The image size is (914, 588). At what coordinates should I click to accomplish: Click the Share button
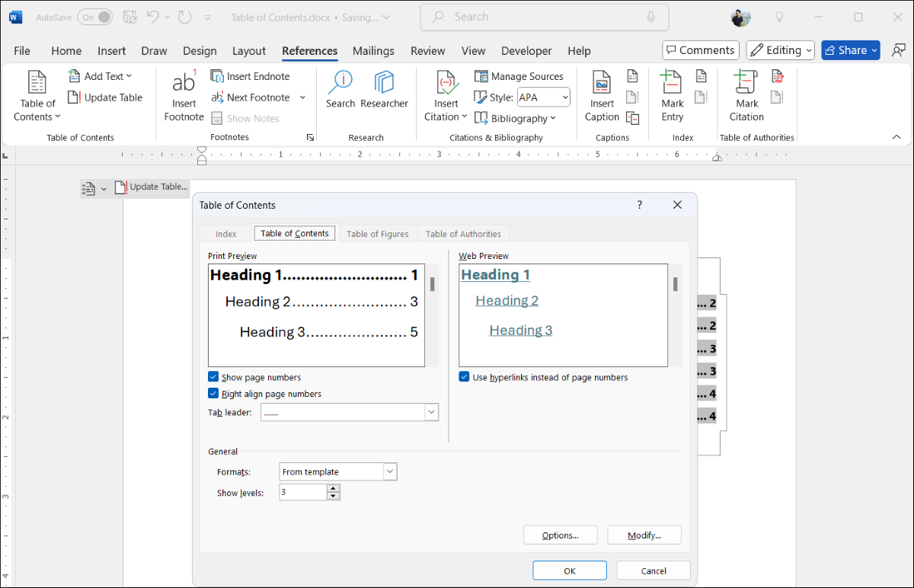click(850, 50)
